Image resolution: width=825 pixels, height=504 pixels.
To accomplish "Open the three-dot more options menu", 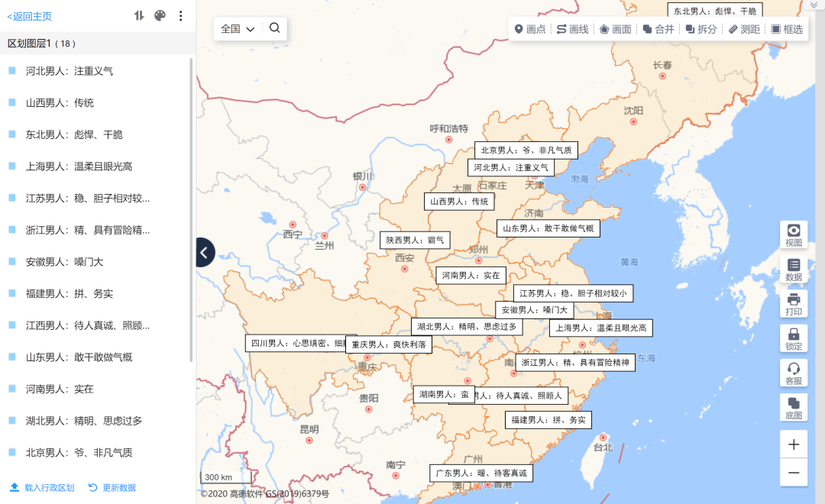I will click(x=180, y=16).
